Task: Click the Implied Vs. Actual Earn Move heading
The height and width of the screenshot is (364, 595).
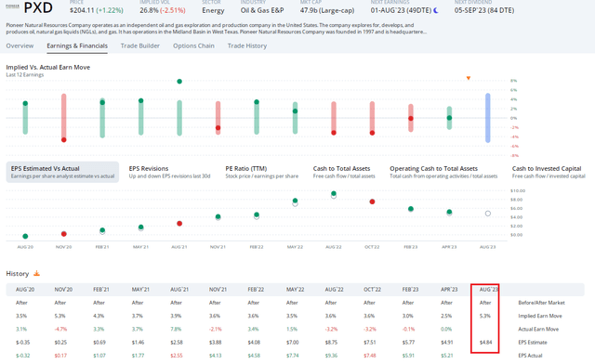Action: 47,67
